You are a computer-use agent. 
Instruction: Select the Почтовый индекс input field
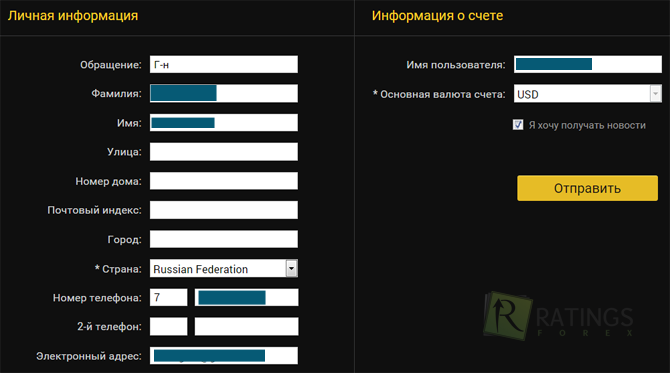[223, 210]
